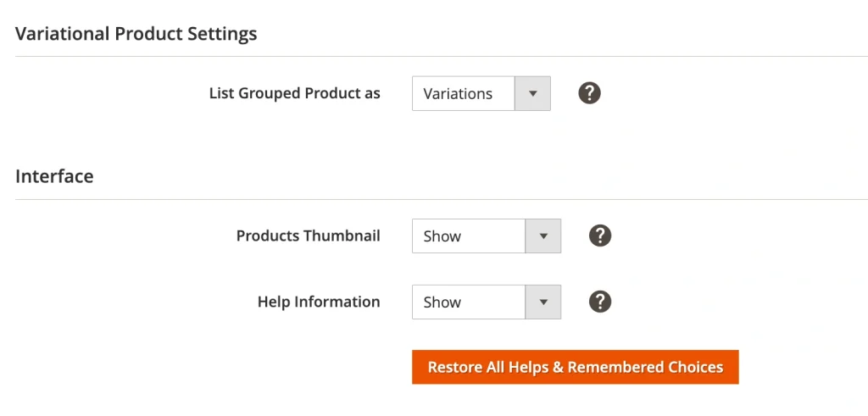Viewport: 868px width, 416px height.
Task: Click Restore All Helps & Remembered Choices button
Action: pos(575,367)
